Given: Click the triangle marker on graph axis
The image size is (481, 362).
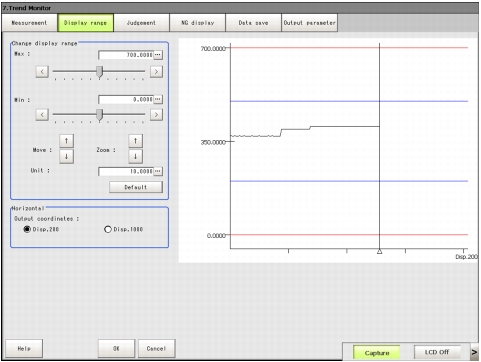Looking at the screenshot, I should (x=379, y=251).
